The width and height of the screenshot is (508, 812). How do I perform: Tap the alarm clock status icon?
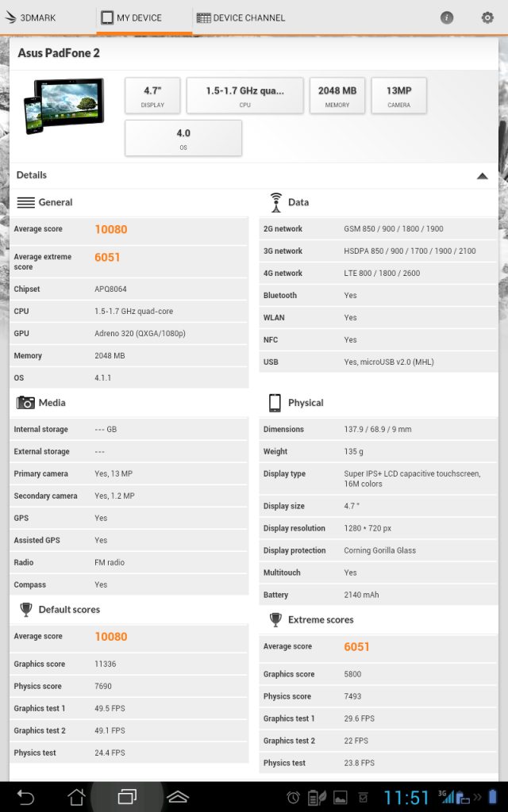pos(294,798)
